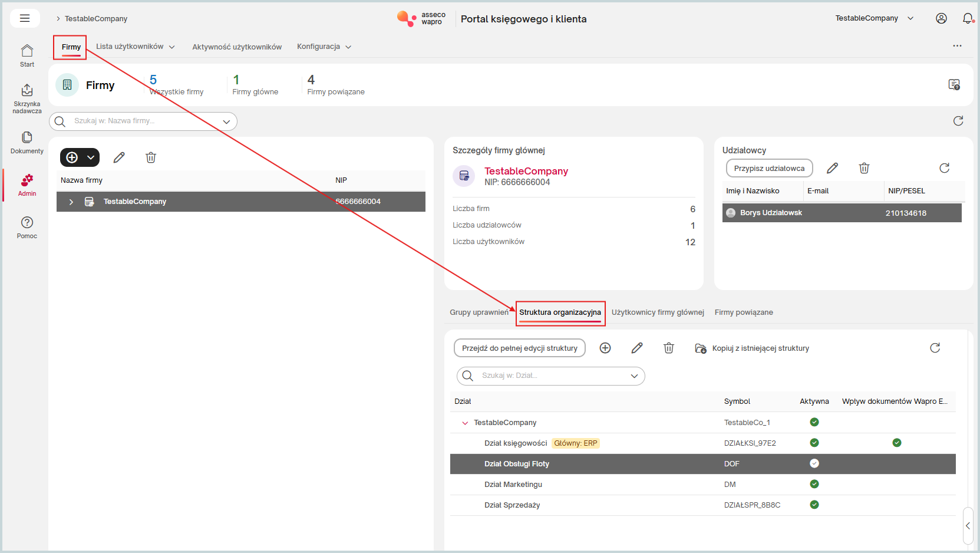
Task: Open the notifications bell
Action: pyautogui.click(x=968, y=18)
